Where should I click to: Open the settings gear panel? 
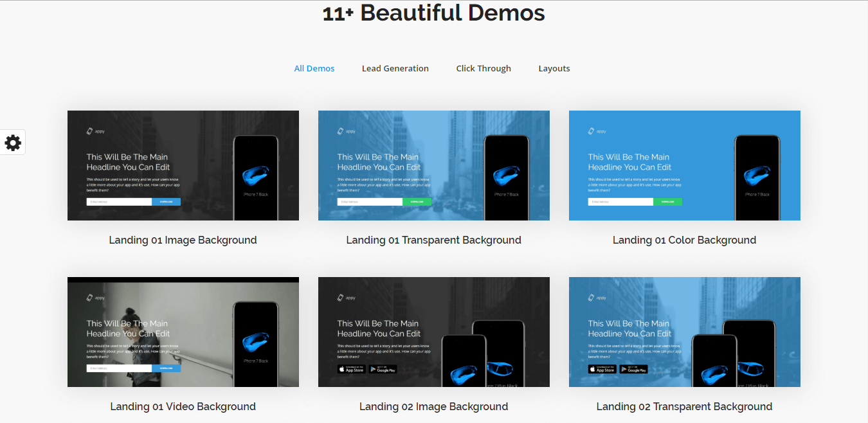13,142
